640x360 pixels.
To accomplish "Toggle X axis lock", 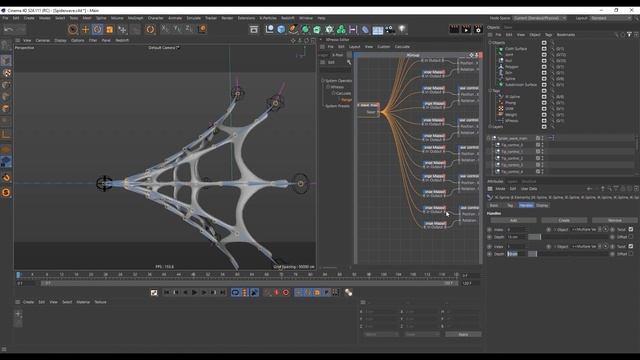I will tap(165, 29).
